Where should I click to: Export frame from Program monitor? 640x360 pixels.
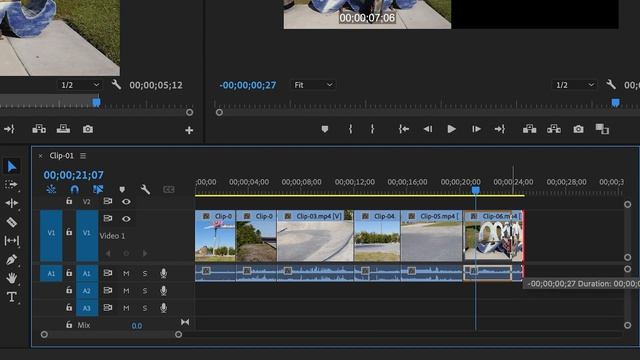578,129
